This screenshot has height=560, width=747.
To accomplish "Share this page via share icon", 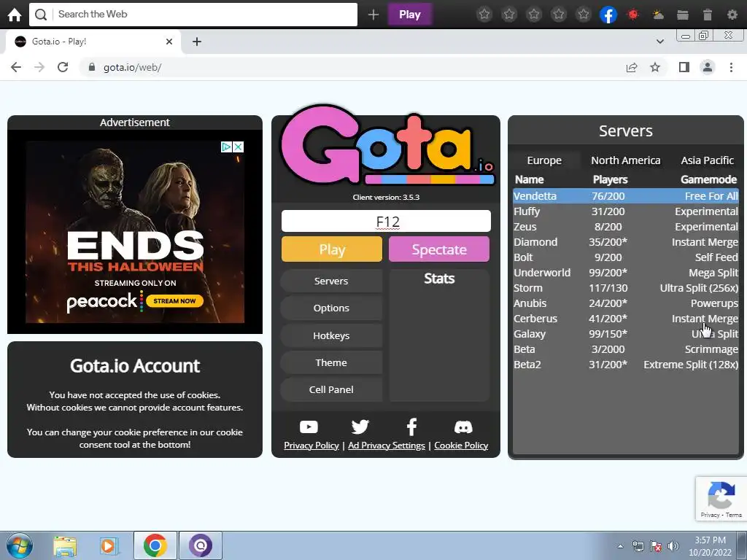I will click(632, 67).
